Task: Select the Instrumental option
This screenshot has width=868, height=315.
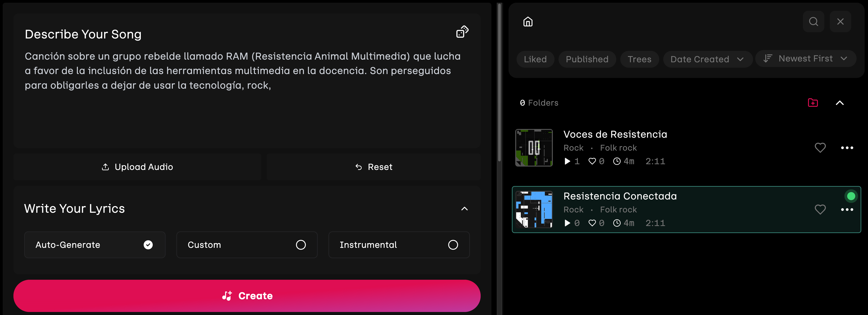Action: coord(399,245)
